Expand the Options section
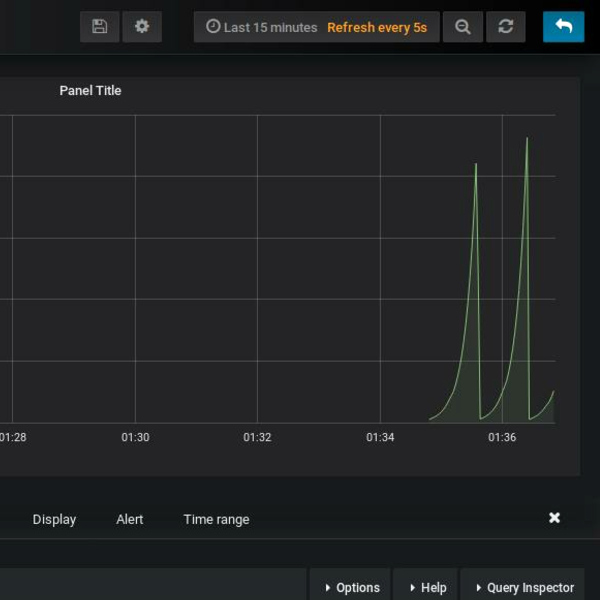The height and width of the screenshot is (600, 600). click(351, 587)
